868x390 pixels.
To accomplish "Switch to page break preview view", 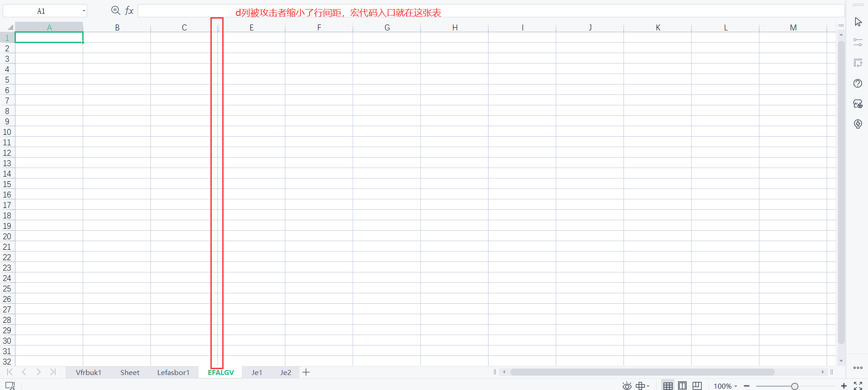I will click(x=697, y=386).
